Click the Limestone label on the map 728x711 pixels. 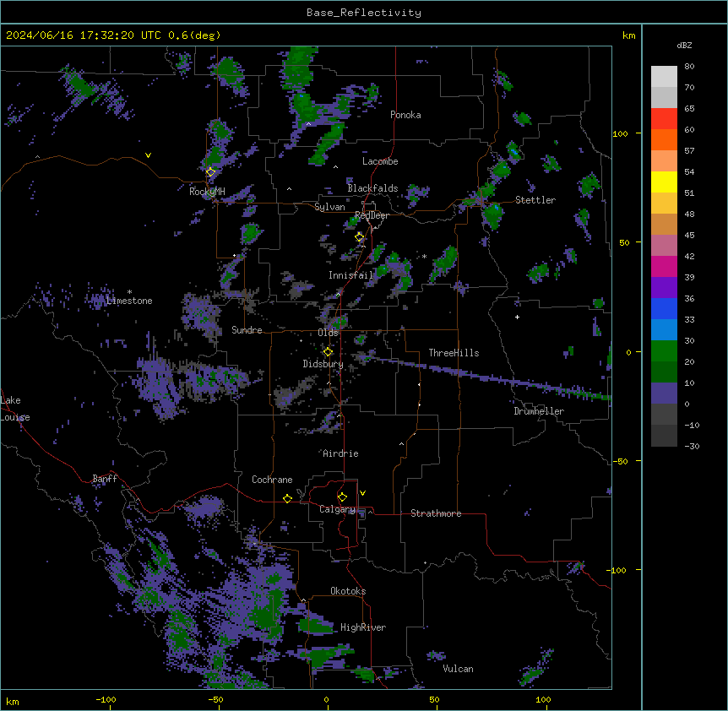pos(129,301)
